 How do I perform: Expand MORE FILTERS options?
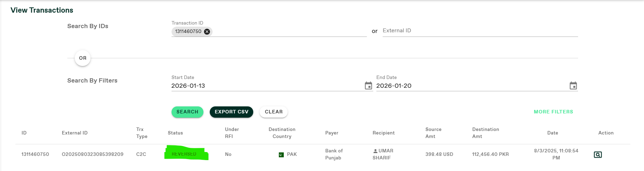click(x=553, y=112)
